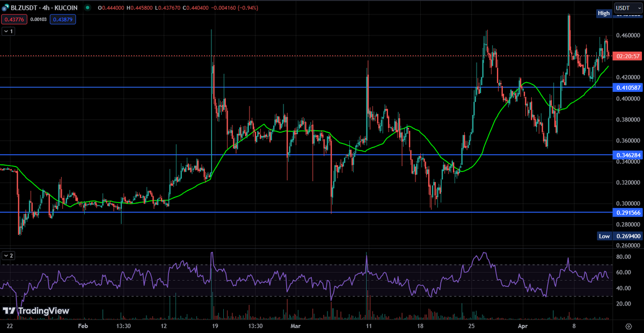Click the RSI axis label 20.00
The image size is (644, 333).
coord(623,304)
